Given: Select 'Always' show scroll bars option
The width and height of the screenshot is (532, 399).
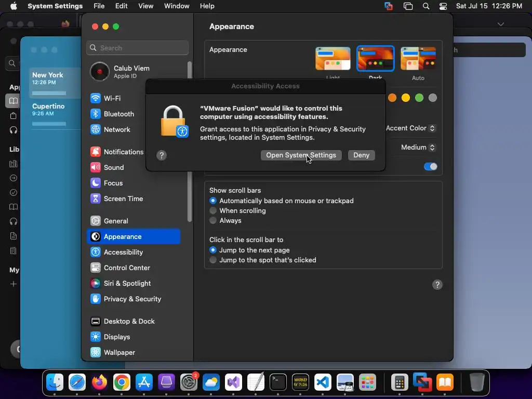Looking at the screenshot, I should (x=213, y=220).
